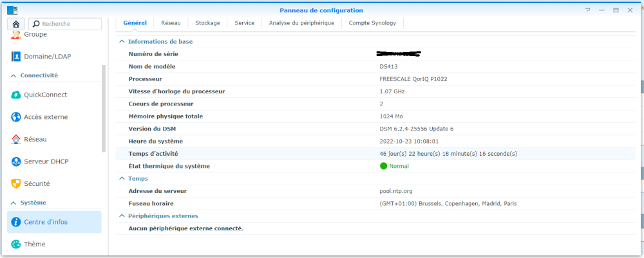Open Domaine/LDAP icon in sidebar

coord(16,57)
